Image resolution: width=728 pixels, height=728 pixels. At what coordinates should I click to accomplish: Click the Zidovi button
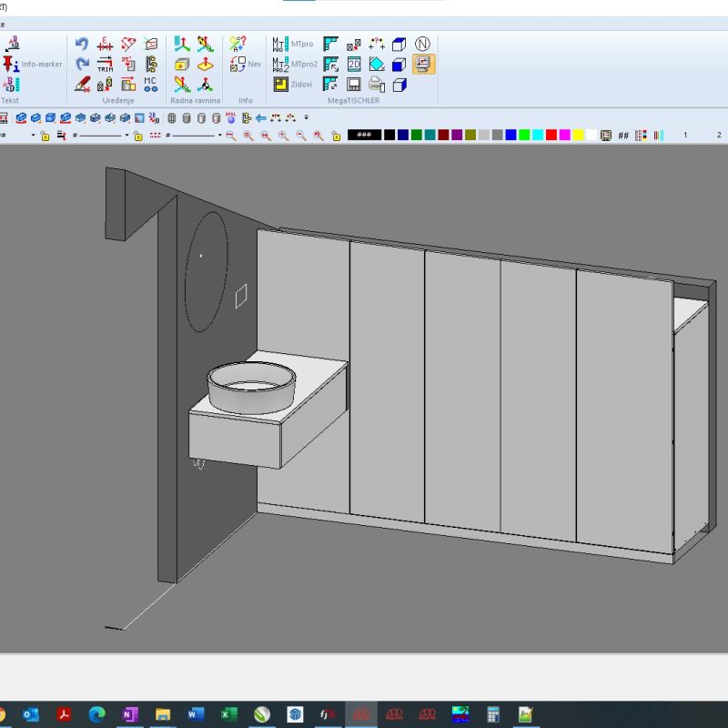click(x=293, y=85)
